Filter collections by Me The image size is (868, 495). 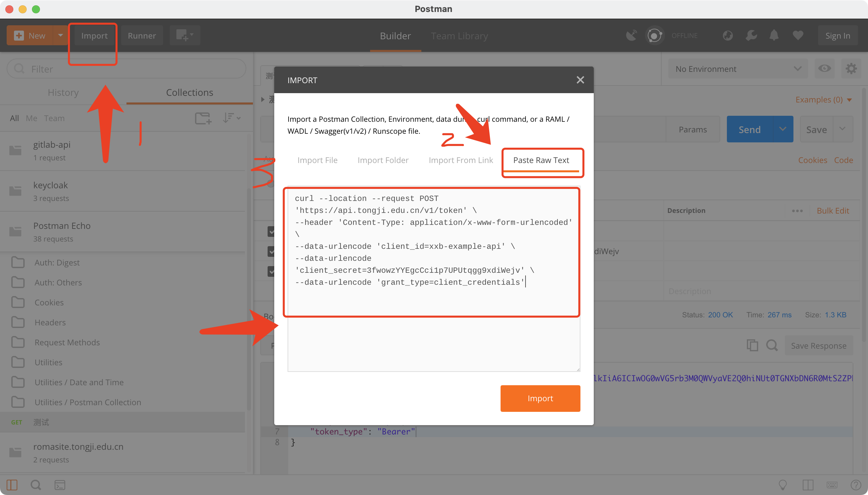31,118
